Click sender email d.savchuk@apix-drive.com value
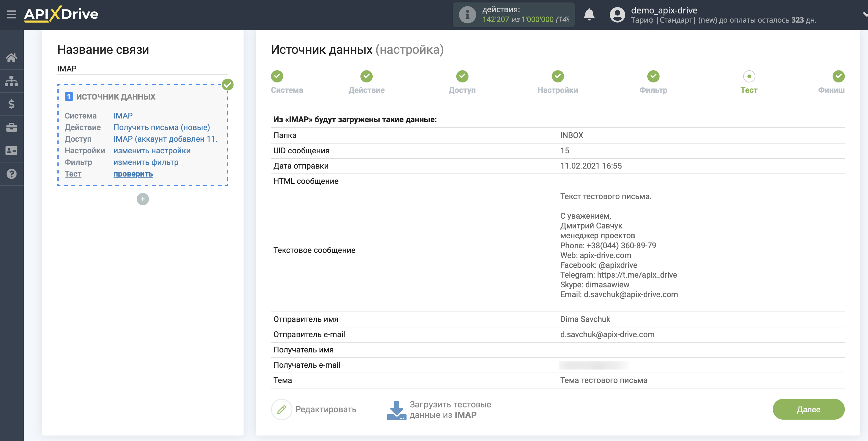Viewport: 868px width, 441px height. (607, 334)
